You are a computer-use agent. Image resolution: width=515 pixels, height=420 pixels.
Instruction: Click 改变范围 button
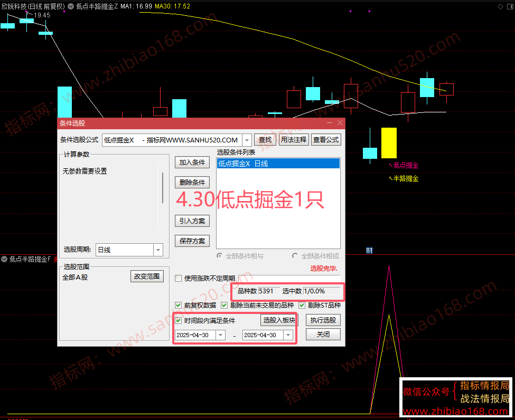tap(147, 276)
